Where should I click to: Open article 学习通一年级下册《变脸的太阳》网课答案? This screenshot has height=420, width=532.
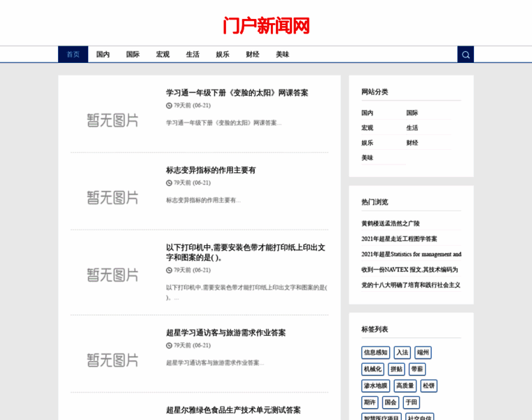tap(237, 93)
